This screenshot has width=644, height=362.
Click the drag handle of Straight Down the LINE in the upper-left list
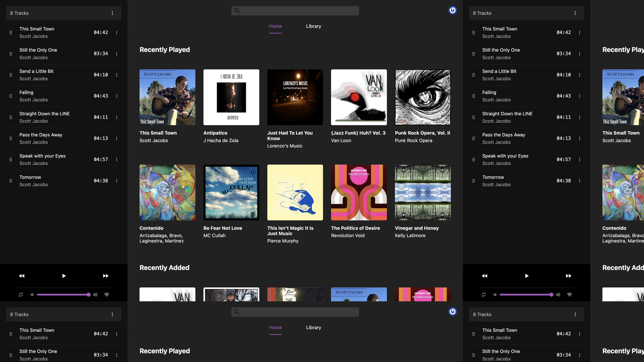pyautogui.click(x=11, y=117)
